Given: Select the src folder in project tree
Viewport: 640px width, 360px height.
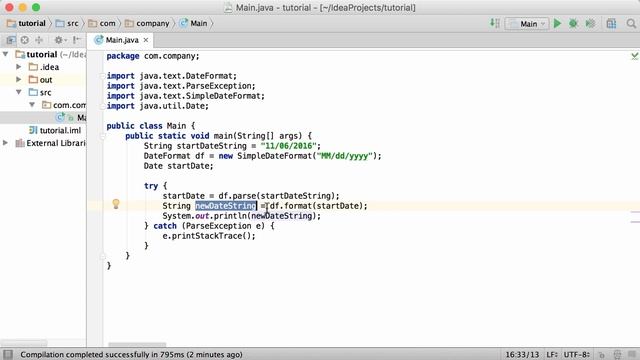Looking at the screenshot, I should coord(40,92).
